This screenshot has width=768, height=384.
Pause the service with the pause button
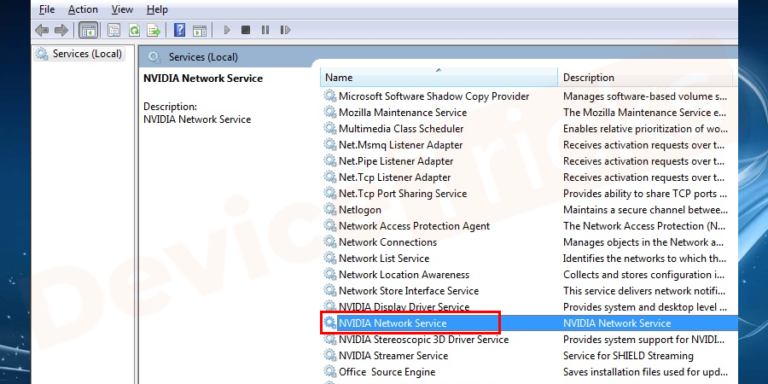click(265, 30)
